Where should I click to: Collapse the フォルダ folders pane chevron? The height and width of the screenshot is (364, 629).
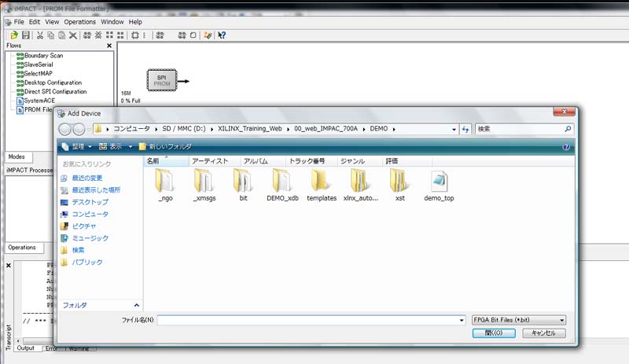136,305
